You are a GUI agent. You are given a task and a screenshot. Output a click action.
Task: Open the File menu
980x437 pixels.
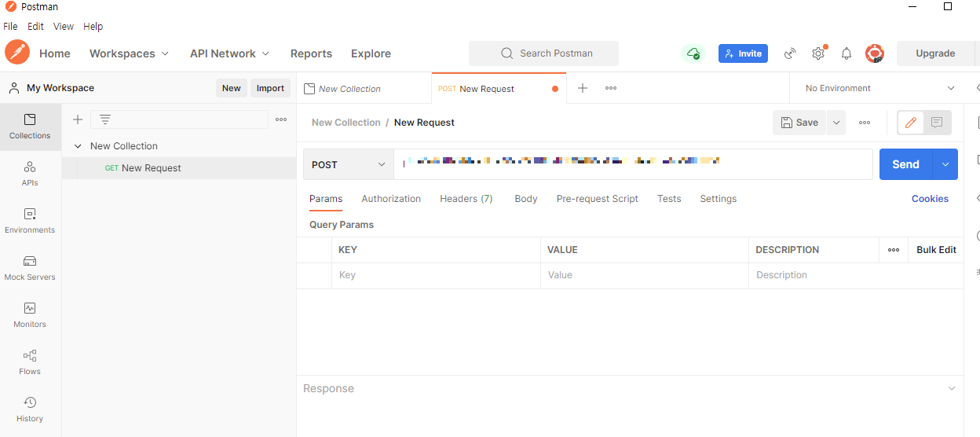(10, 27)
